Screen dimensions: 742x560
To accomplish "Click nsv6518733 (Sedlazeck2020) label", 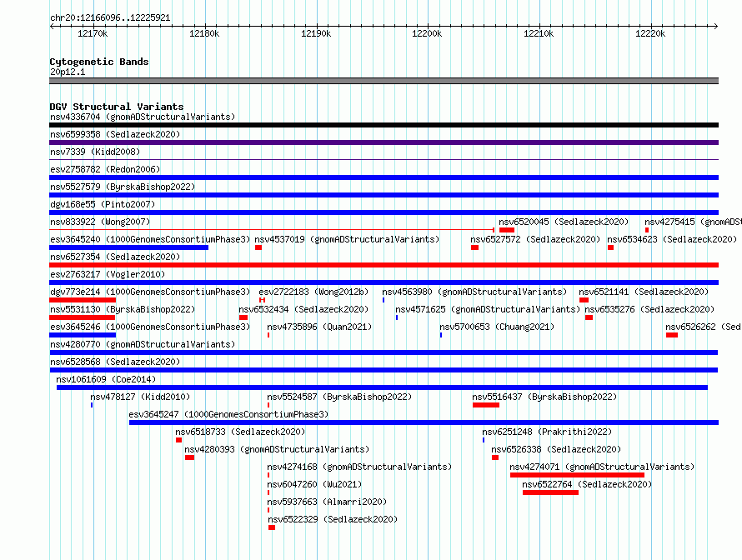I will click(x=240, y=432).
